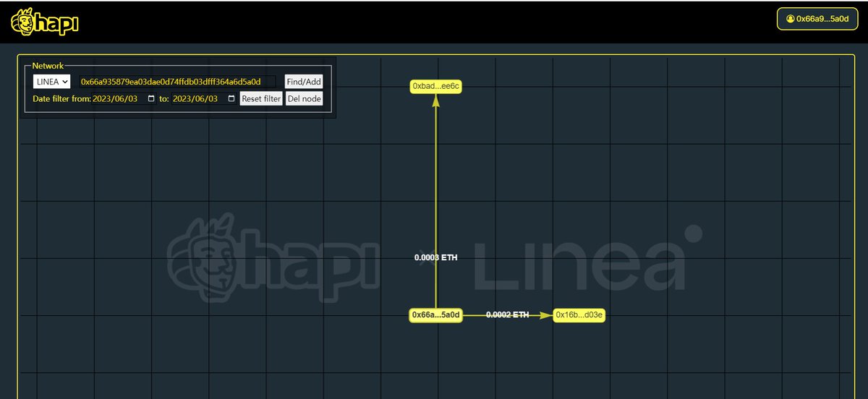The image size is (868, 399).
Task: Edit the Date filter from field
Action: tap(124, 99)
